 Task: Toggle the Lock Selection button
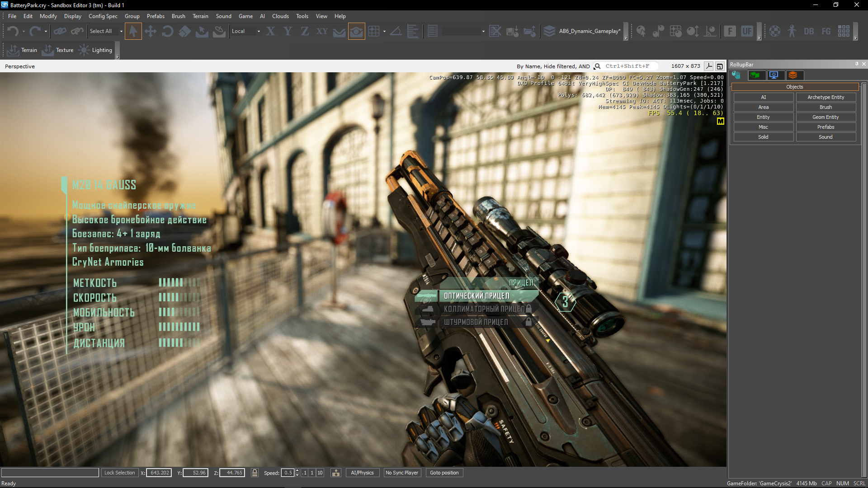point(119,473)
